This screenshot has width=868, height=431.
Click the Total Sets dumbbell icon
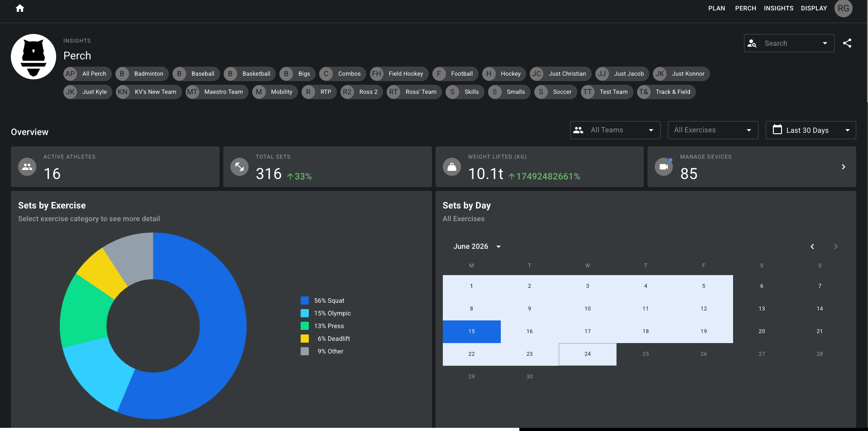[x=240, y=167]
